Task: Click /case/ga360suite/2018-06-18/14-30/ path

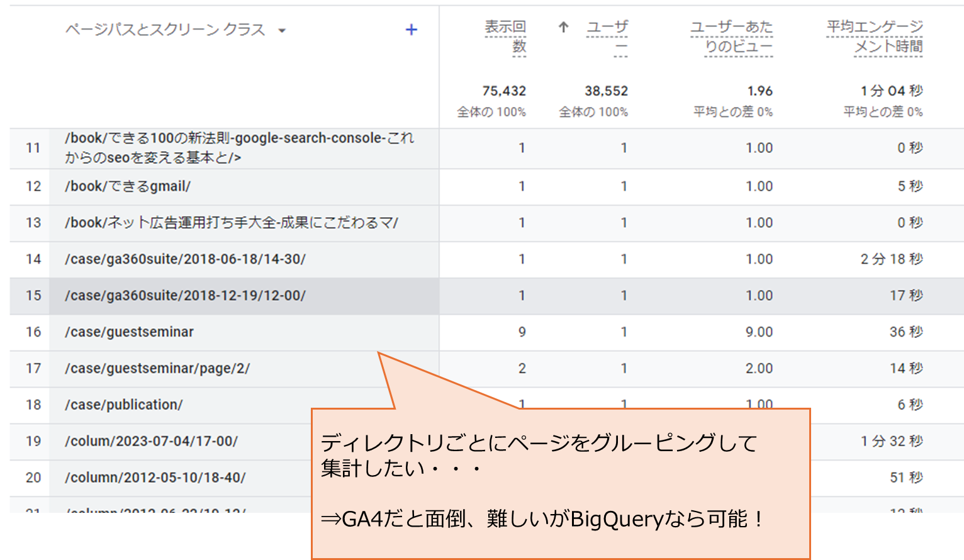Action: tap(185, 259)
